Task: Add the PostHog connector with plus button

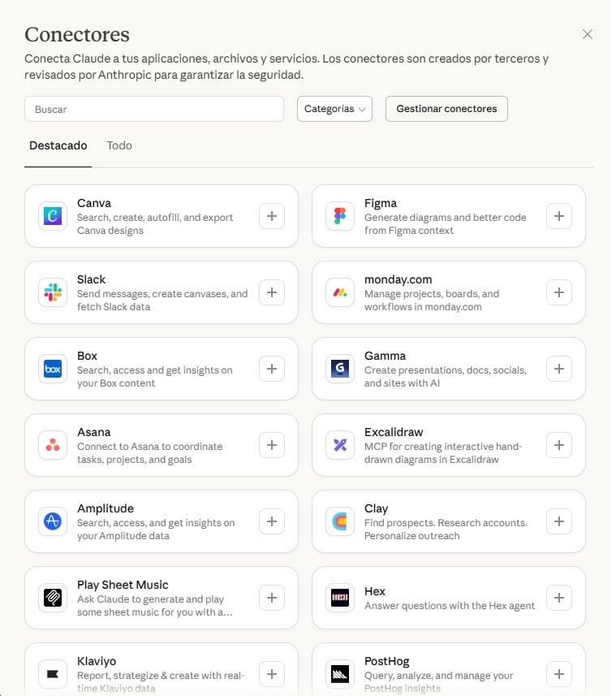Action: (x=559, y=674)
